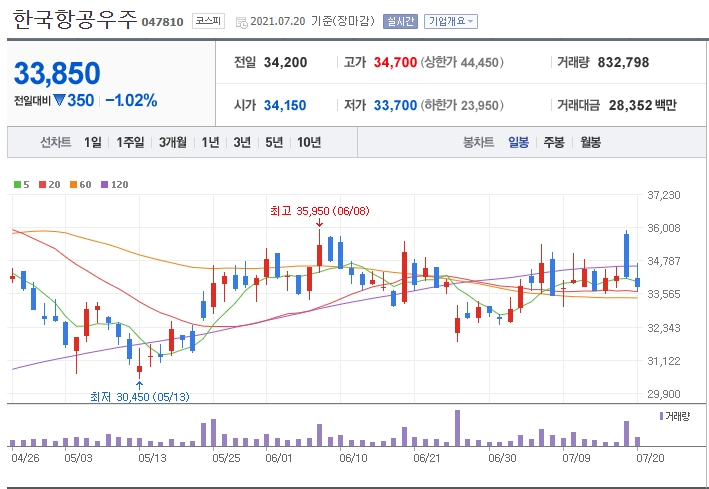Image resolution: width=709 pixels, height=489 pixels.
Task: Switch to 월봉 monthly candle chart
Action: coord(591,142)
